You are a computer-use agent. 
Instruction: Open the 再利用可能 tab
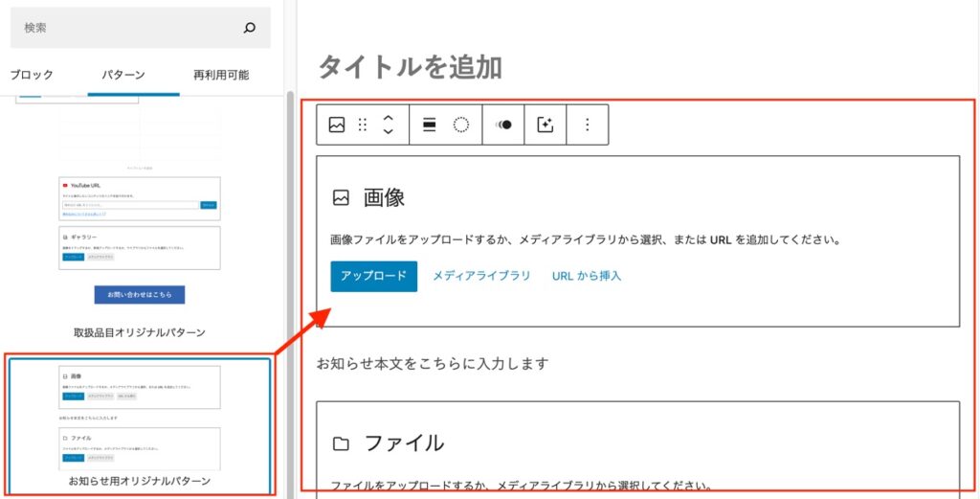(220, 75)
